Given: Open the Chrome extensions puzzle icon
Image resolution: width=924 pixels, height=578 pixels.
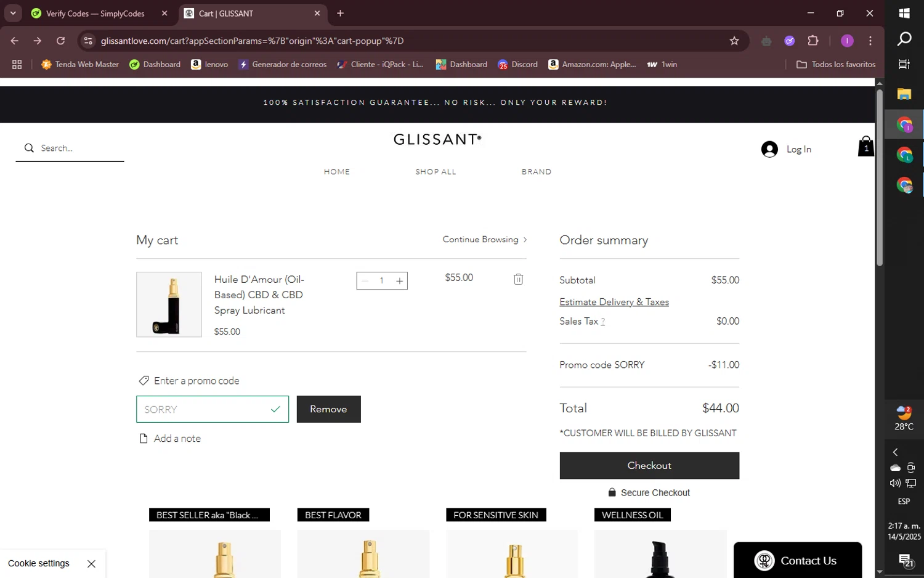Looking at the screenshot, I should click(813, 41).
